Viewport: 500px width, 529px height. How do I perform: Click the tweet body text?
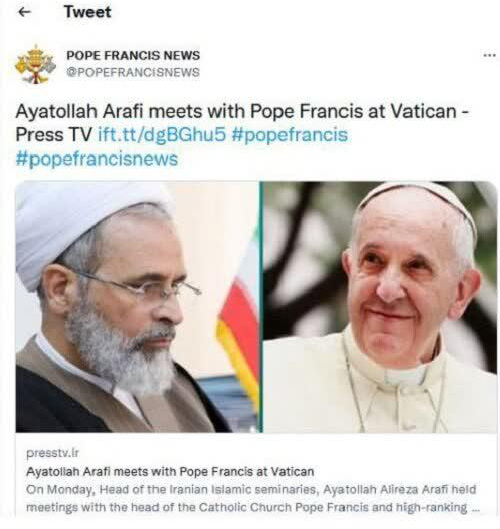coord(242,135)
